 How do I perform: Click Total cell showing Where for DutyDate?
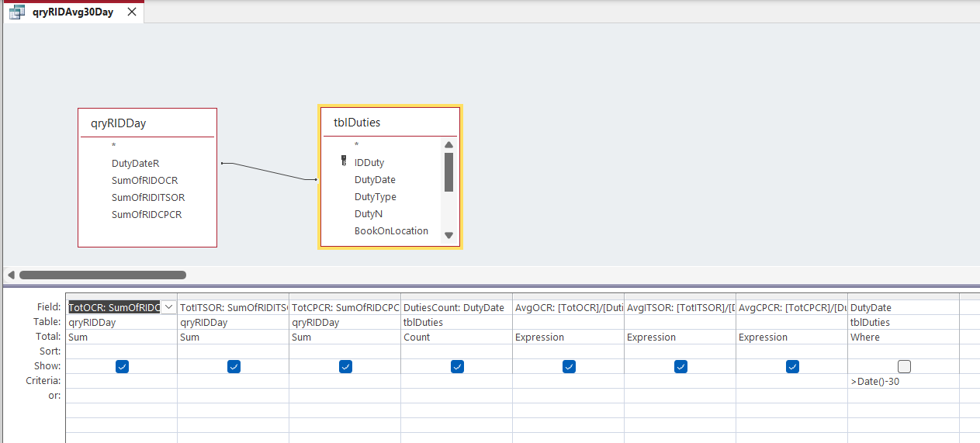click(903, 337)
